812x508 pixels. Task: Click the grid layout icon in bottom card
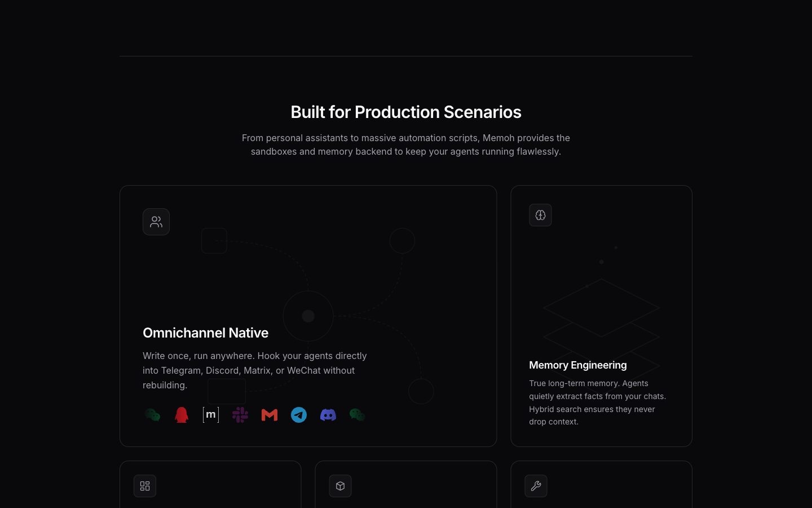click(x=145, y=486)
